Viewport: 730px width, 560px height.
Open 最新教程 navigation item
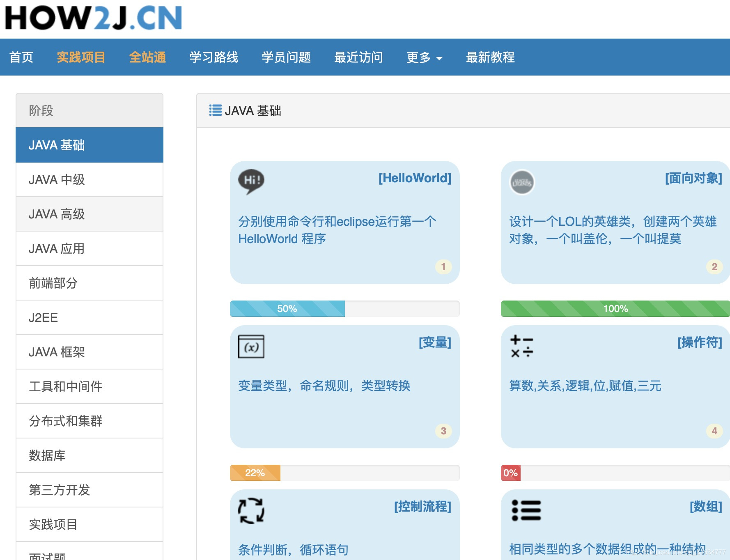[490, 57]
